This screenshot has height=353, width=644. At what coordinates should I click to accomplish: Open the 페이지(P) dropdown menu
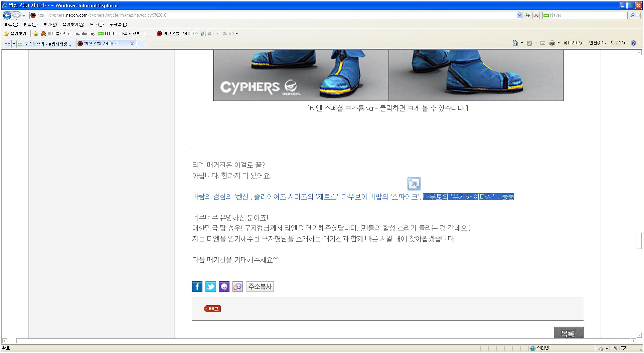pos(574,43)
